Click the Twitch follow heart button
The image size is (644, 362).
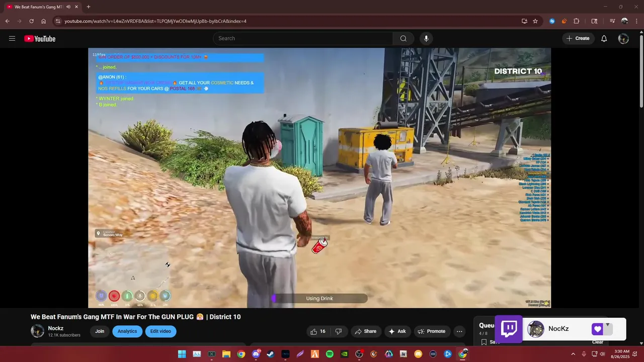[597, 329]
